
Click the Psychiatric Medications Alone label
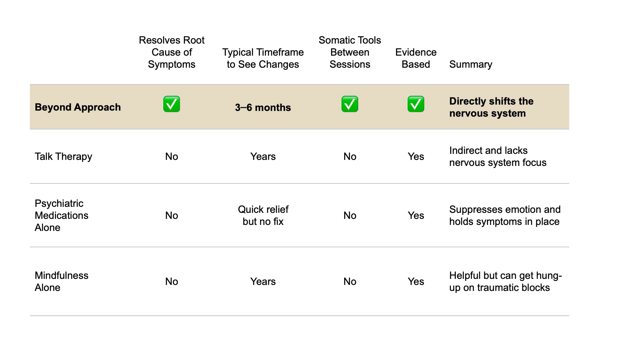click(62, 216)
